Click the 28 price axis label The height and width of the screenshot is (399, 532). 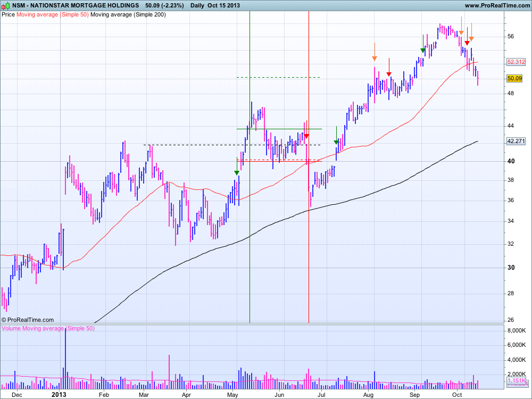point(511,294)
